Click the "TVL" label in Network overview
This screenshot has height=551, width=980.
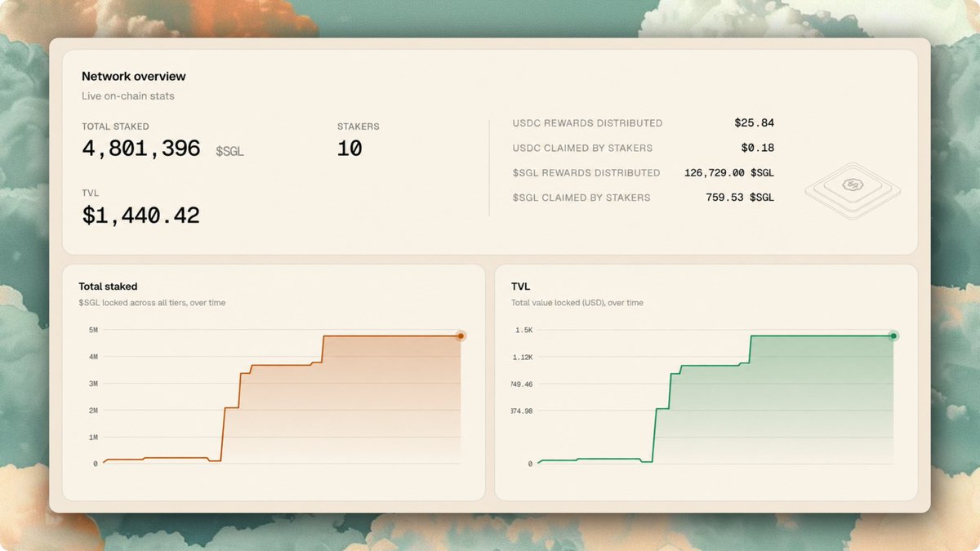point(90,193)
